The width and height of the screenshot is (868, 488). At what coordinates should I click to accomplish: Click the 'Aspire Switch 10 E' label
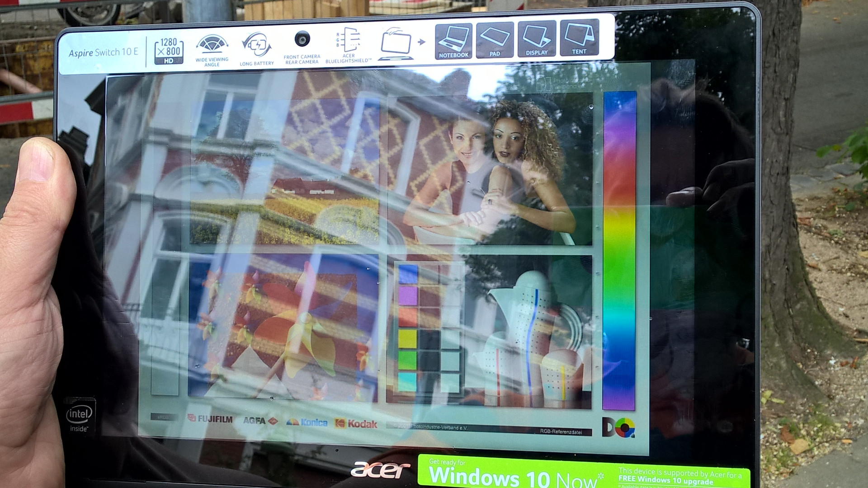tap(104, 52)
